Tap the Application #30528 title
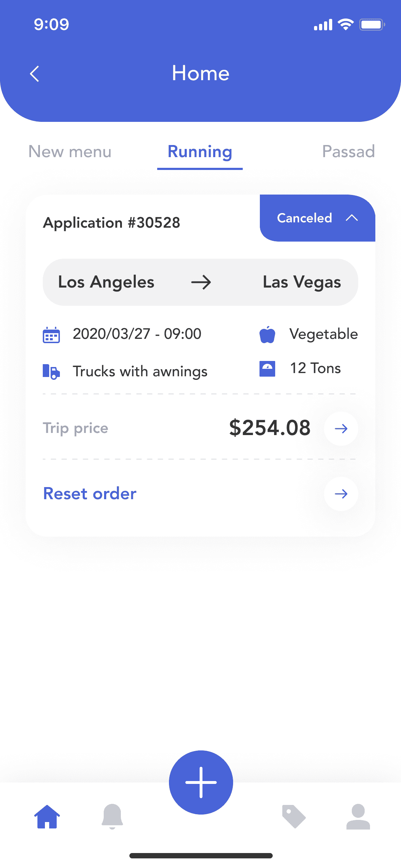The image size is (401, 868). [112, 223]
